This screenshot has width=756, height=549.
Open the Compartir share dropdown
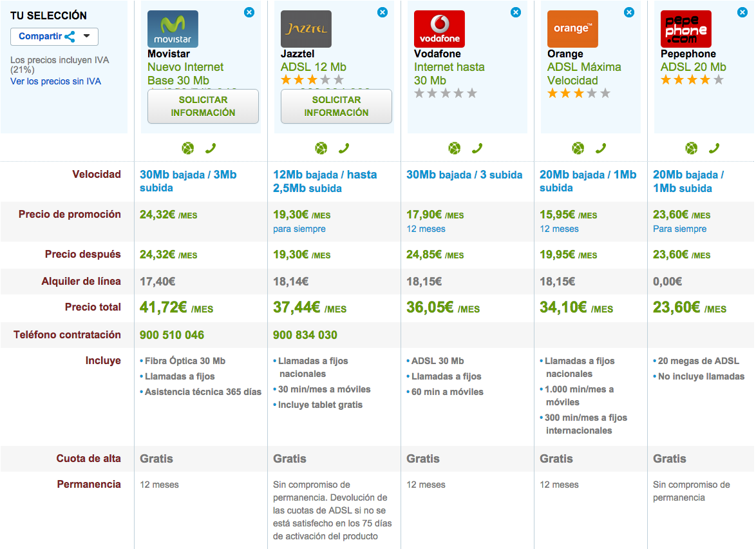55,37
